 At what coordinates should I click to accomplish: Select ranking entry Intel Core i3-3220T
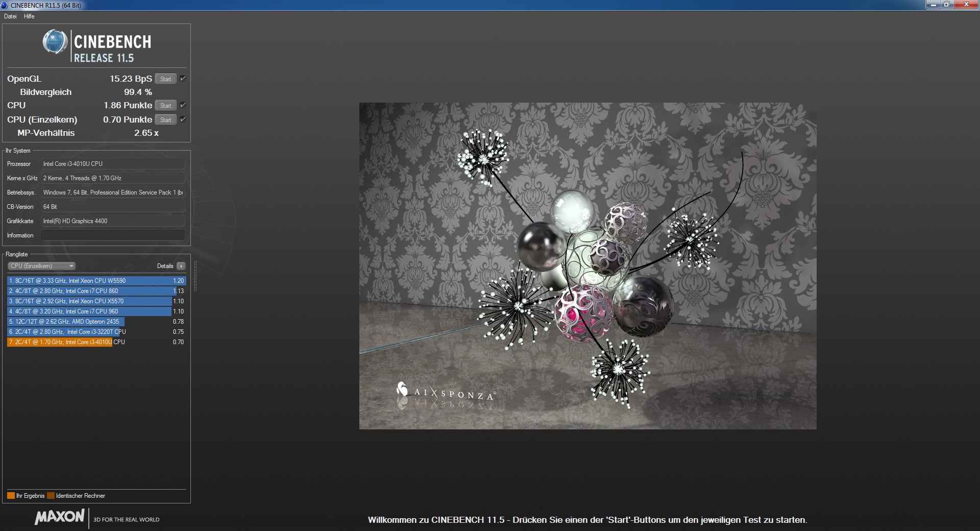[96, 332]
